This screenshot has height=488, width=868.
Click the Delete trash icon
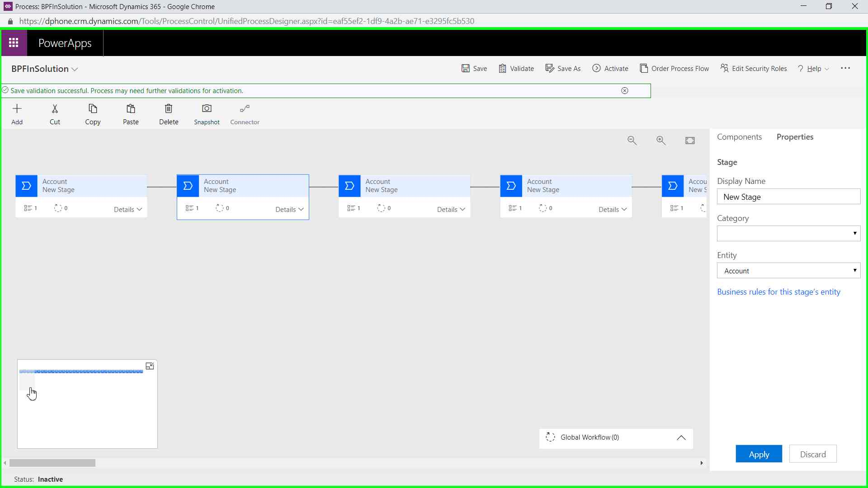pos(169,109)
